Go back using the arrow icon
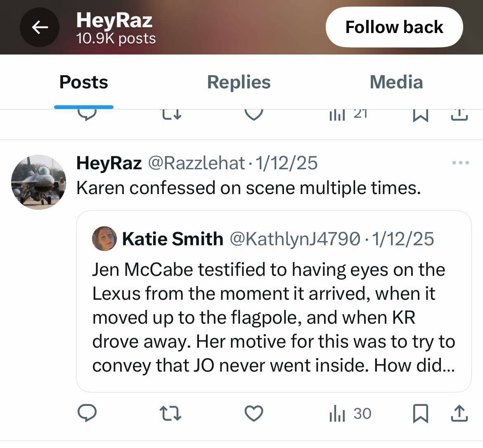 pos(40,27)
